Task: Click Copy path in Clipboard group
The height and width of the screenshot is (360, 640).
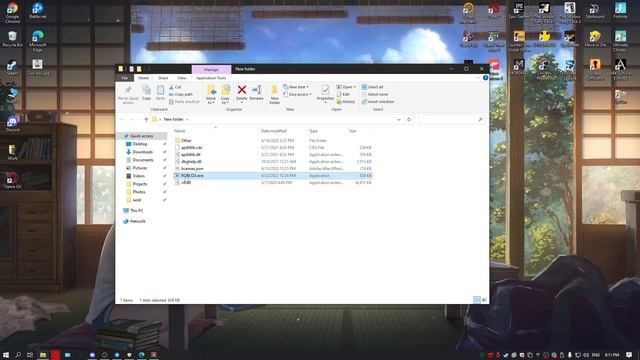Action: (181, 94)
